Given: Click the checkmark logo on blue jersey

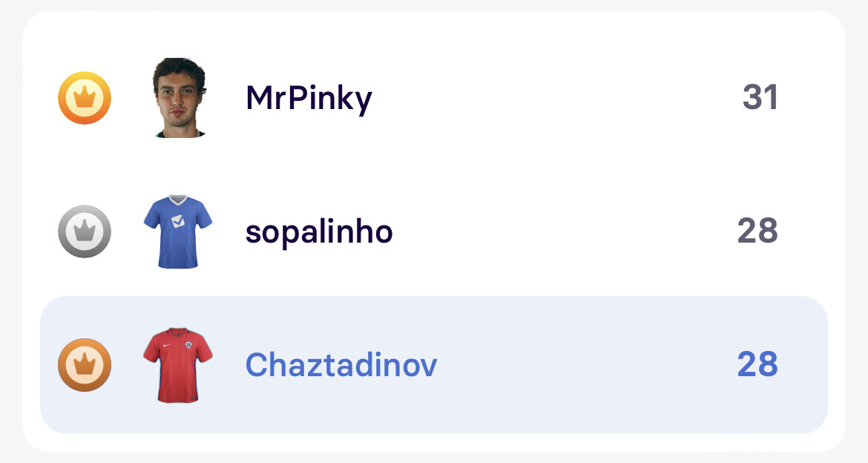Looking at the screenshot, I should coord(178,220).
